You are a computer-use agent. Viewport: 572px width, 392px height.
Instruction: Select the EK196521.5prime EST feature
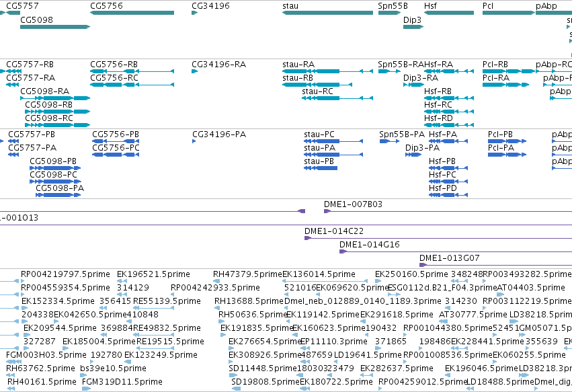(x=122, y=282)
